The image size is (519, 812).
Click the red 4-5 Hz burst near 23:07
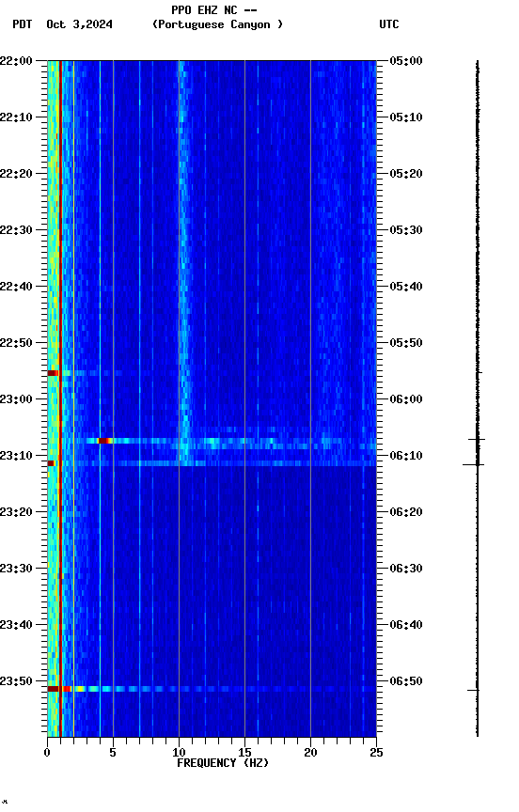[104, 441]
